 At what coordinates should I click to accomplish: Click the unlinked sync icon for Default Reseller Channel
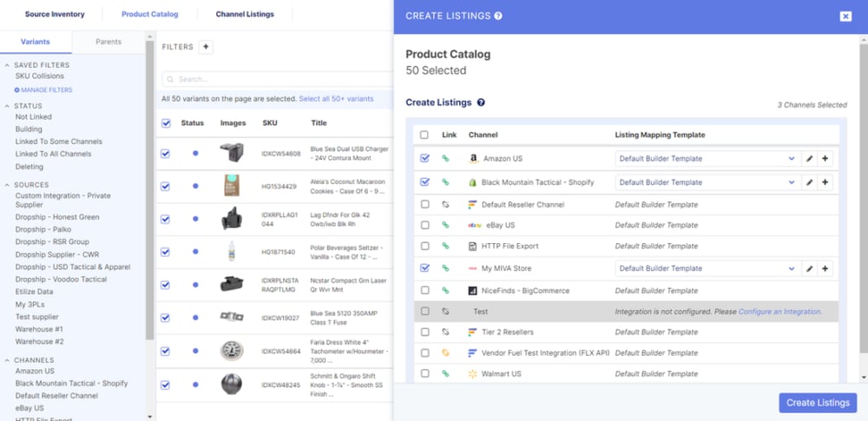click(x=446, y=205)
